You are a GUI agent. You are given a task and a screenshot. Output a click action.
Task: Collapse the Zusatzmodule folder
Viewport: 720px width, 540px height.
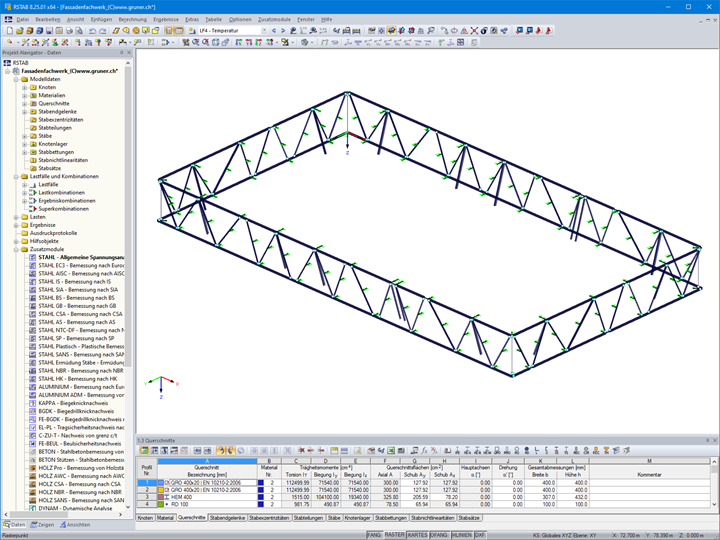click(x=16, y=249)
